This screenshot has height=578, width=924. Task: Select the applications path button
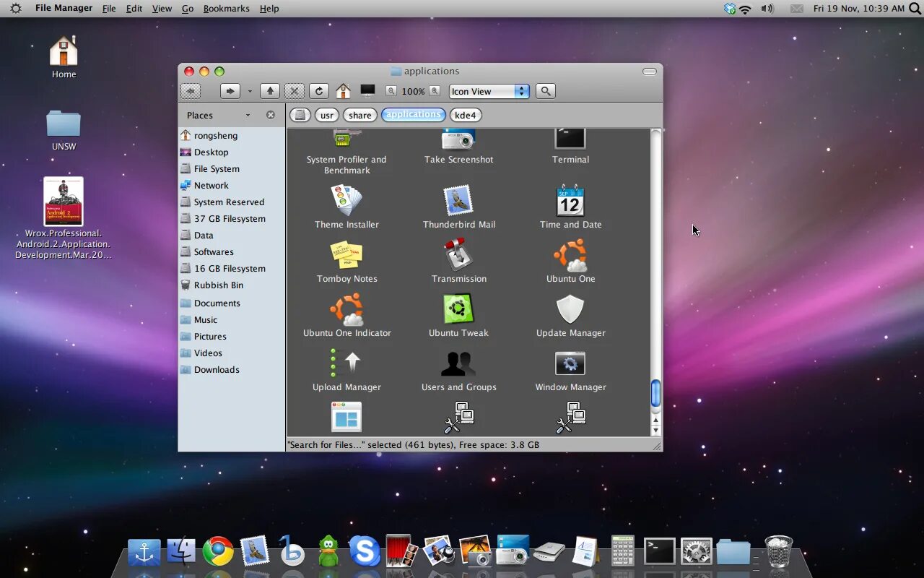click(414, 115)
